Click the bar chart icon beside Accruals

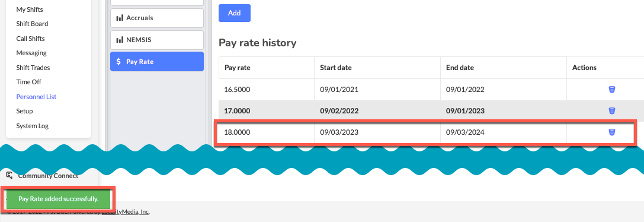point(120,18)
